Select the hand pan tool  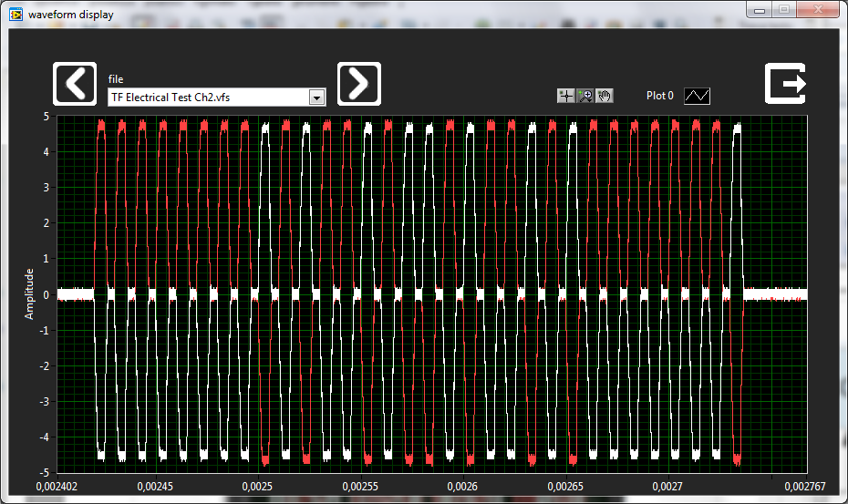click(x=605, y=96)
